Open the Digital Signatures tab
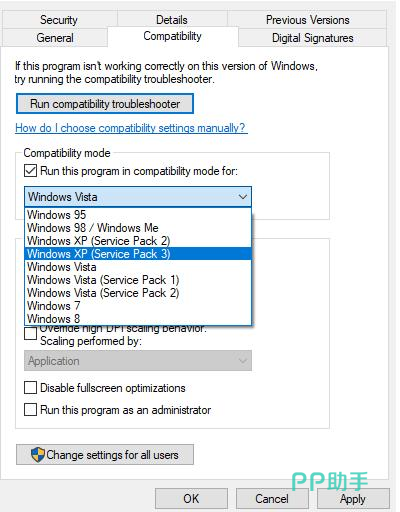The image size is (400, 512). [313, 38]
